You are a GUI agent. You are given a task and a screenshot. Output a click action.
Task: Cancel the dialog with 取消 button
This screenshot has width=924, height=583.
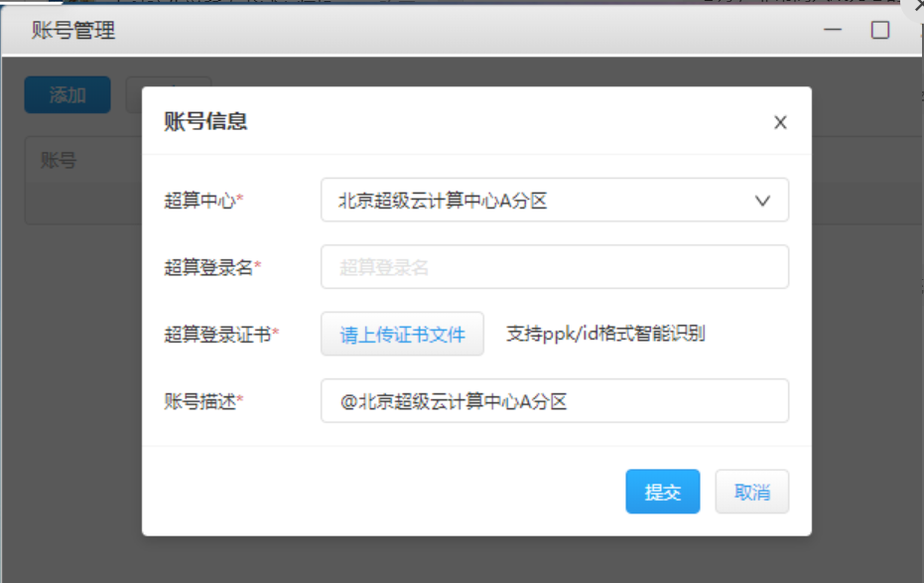point(752,492)
